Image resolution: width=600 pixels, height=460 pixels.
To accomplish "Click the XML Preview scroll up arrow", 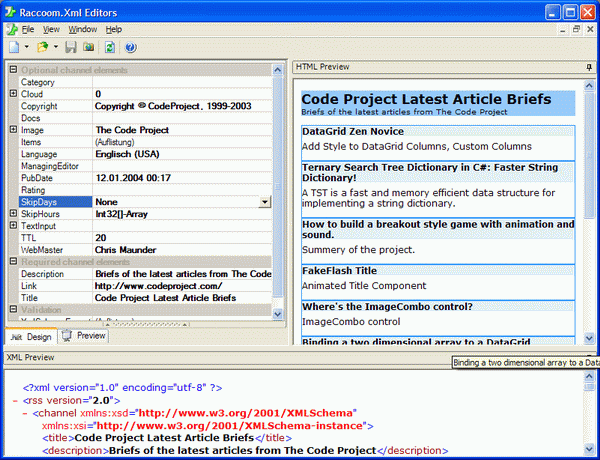I will [589, 376].
